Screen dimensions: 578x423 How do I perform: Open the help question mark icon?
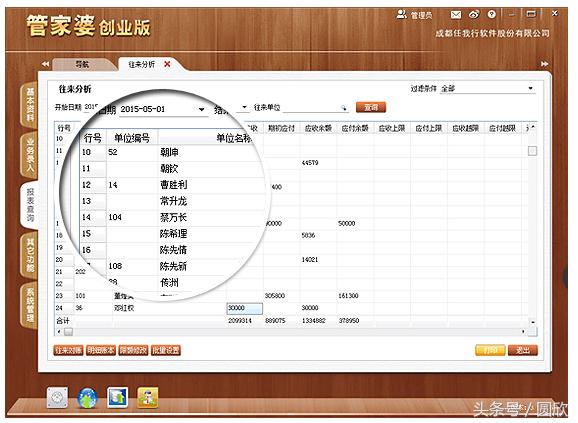tap(491, 15)
